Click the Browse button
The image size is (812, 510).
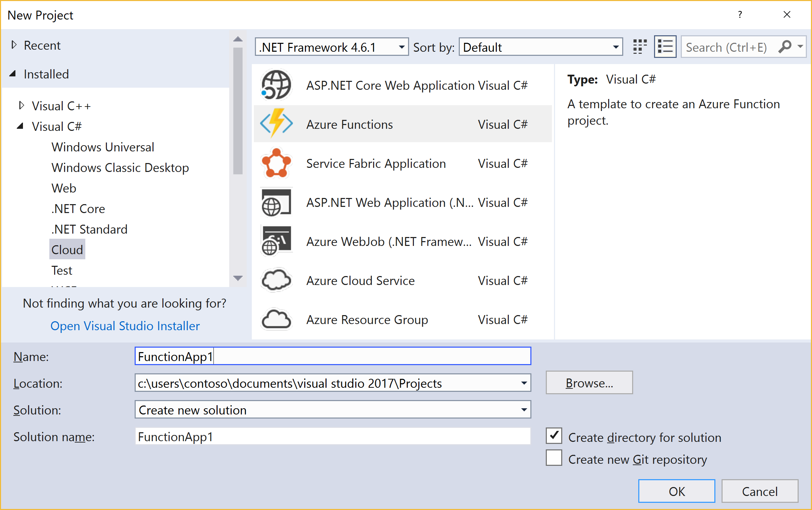pos(589,383)
